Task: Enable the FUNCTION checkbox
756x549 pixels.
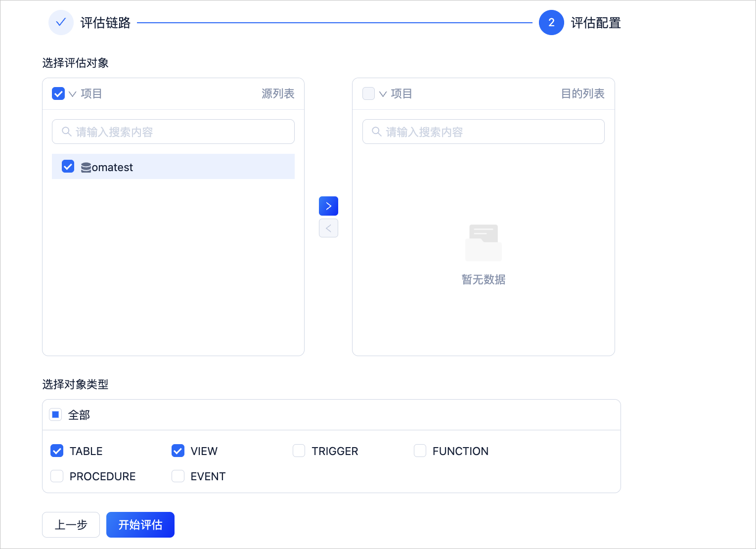Action: (420, 451)
